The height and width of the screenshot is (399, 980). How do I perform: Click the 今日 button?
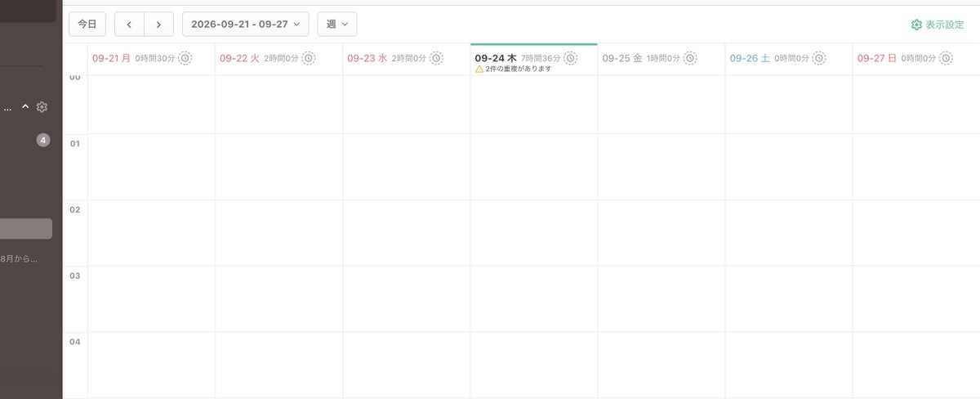coord(87,25)
